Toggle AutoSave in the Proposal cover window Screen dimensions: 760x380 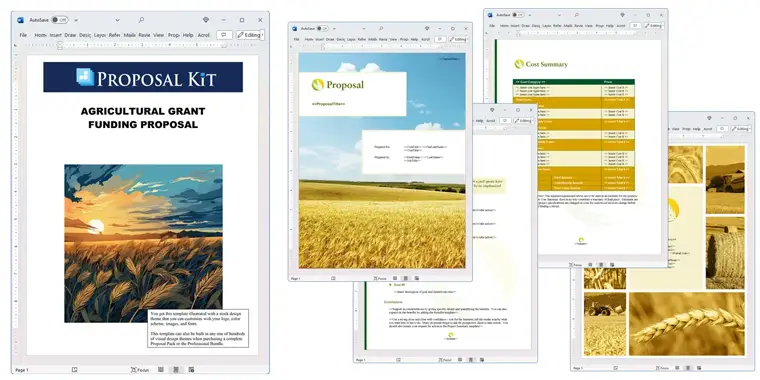pos(322,29)
